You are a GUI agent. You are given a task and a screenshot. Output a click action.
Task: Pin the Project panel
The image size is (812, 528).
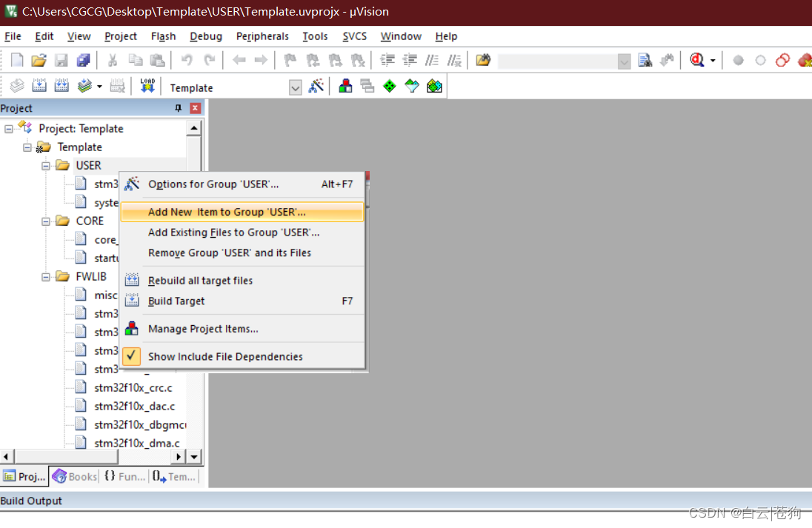[x=178, y=108]
